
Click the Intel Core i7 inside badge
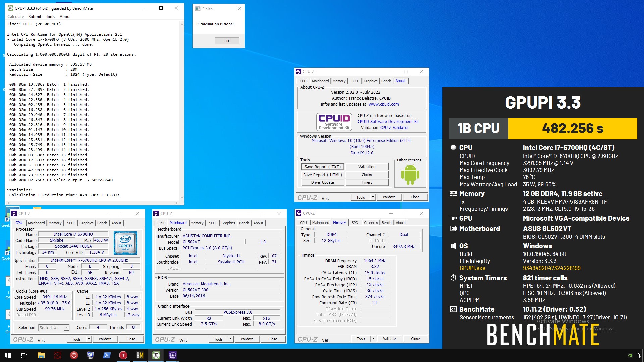point(125,243)
